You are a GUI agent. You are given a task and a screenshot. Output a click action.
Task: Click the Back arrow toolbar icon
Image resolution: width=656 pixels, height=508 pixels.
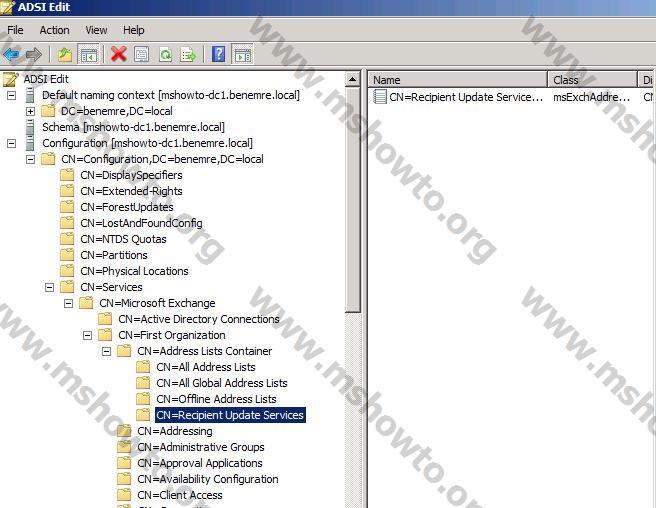[x=11, y=54]
